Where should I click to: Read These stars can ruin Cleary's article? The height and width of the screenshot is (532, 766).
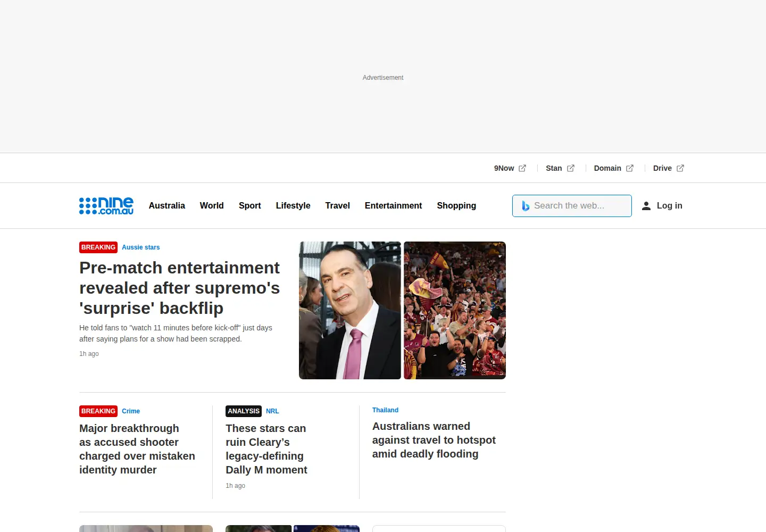[x=267, y=449]
